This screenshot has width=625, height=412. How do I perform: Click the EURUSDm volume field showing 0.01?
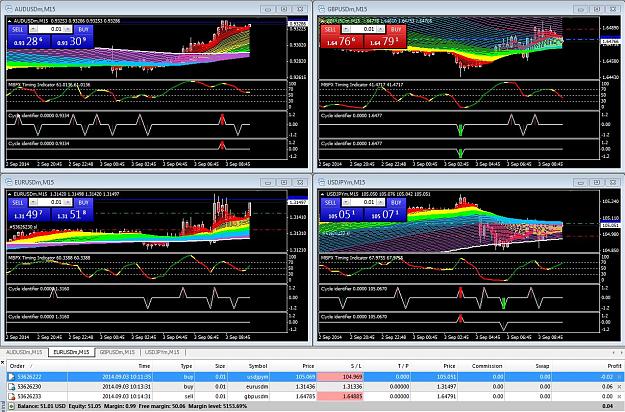pos(51,202)
